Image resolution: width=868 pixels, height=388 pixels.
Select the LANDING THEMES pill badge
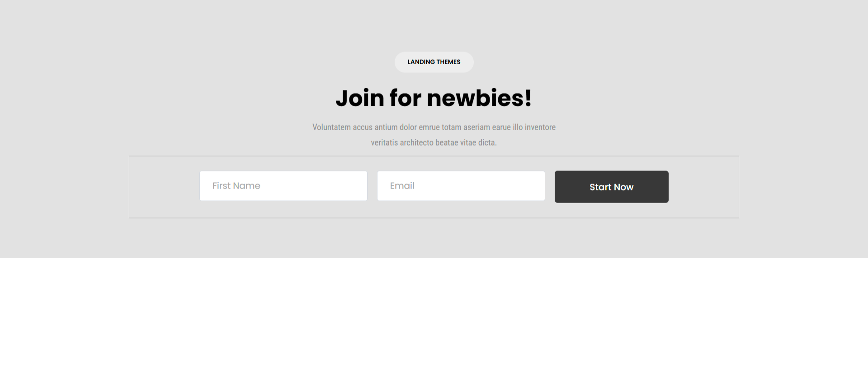pos(434,62)
